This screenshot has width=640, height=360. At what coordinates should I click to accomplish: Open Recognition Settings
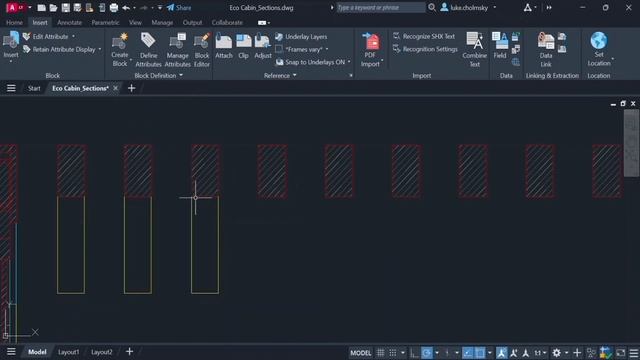coord(425,49)
